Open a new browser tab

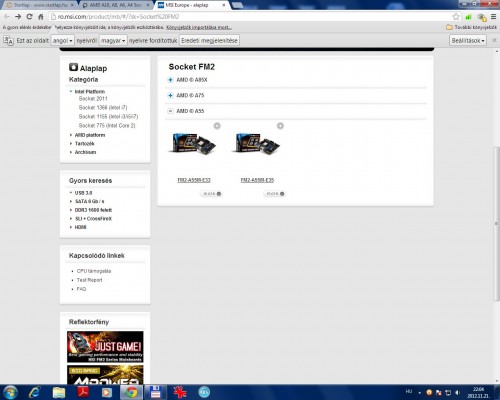[x=238, y=5]
